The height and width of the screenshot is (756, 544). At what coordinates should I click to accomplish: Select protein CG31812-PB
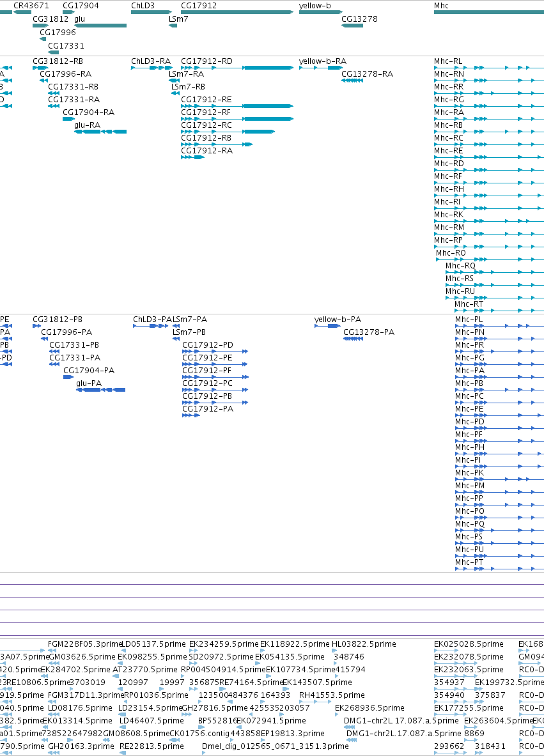pyautogui.click(x=58, y=319)
